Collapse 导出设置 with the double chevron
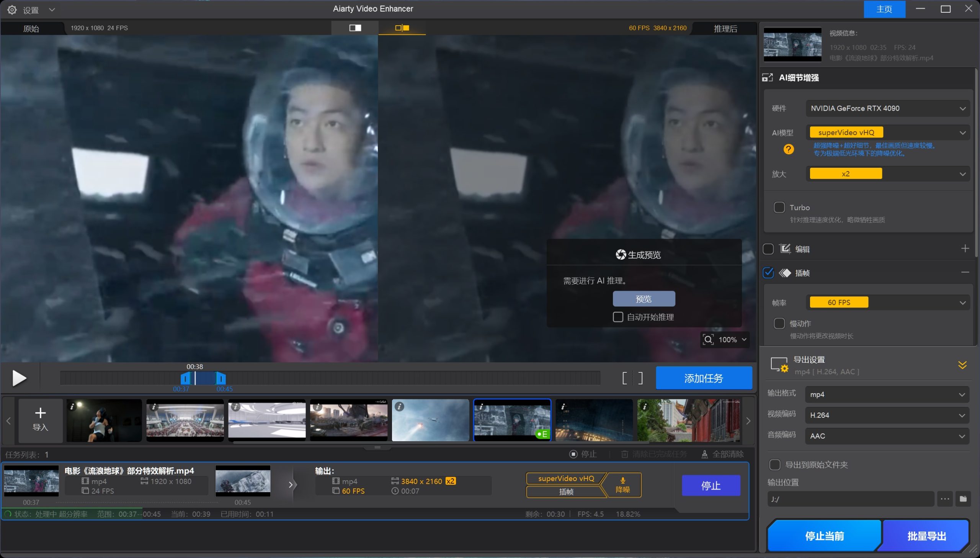The width and height of the screenshot is (980, 558). (962, 365)
